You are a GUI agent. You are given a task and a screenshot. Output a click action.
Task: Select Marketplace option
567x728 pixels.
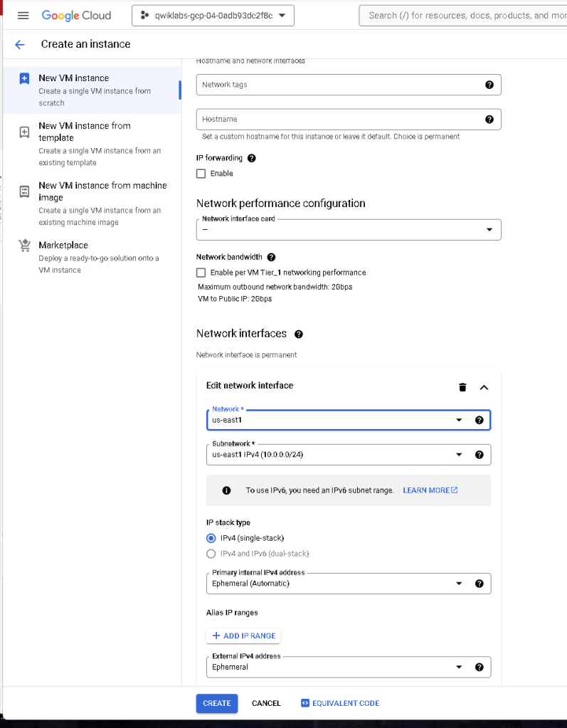point(92,257)
